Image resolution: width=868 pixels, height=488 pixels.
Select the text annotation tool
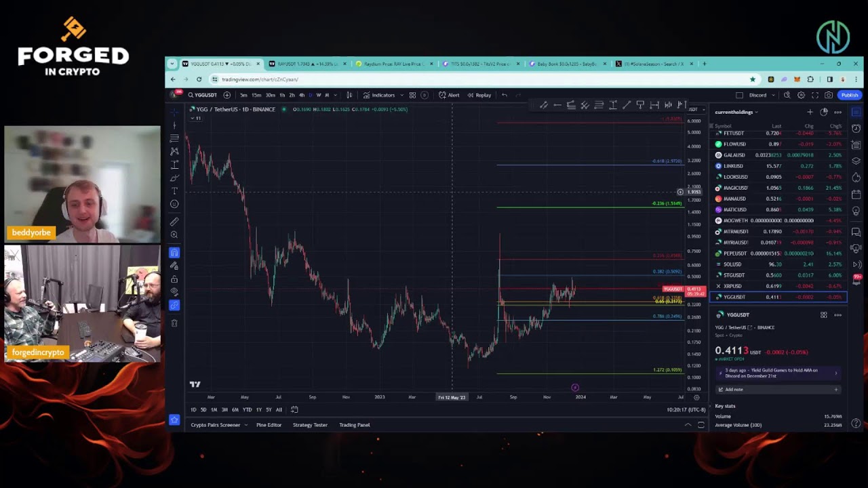[x=174, y=190]
